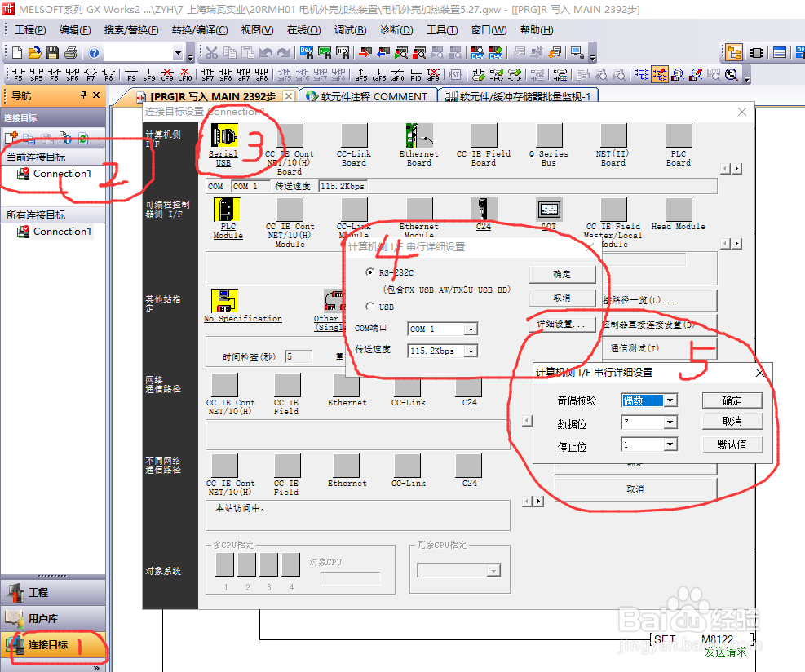Open the 诊断(D) menu

tap(396, 30)
